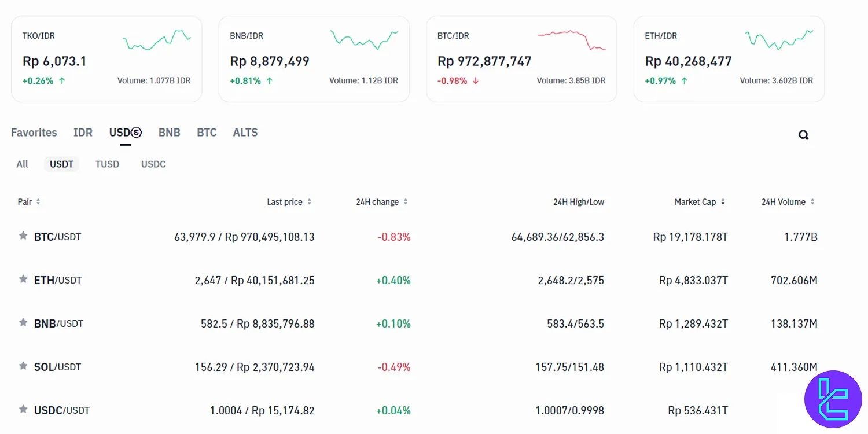Select the USDC filter chip
Image resolution: width=868 pixels, height=434 pixels.
click(153, 164)
